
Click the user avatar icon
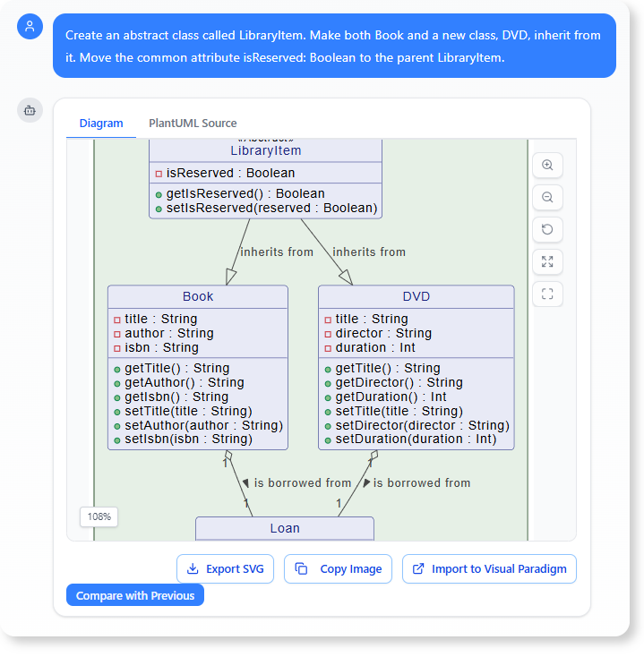[30, 26]
